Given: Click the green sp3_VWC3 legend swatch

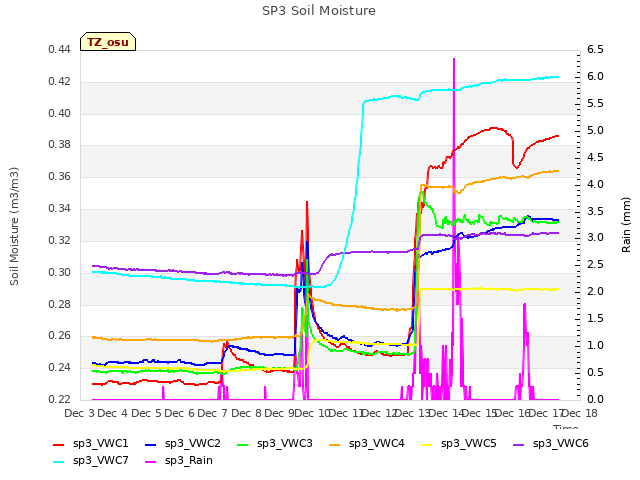Looking at the screenshot, I should click(x=243, y=444).
